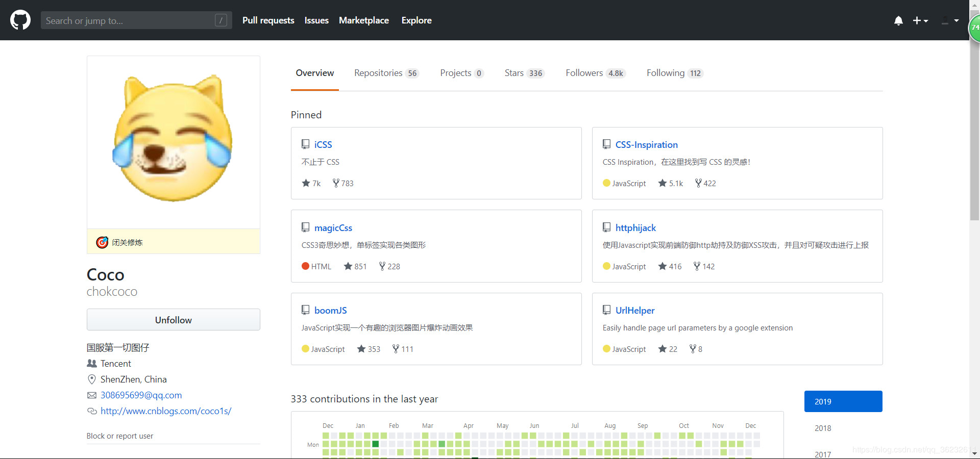Open the GitHub home logo
980x459 pixels.
(x=20, y=20)
